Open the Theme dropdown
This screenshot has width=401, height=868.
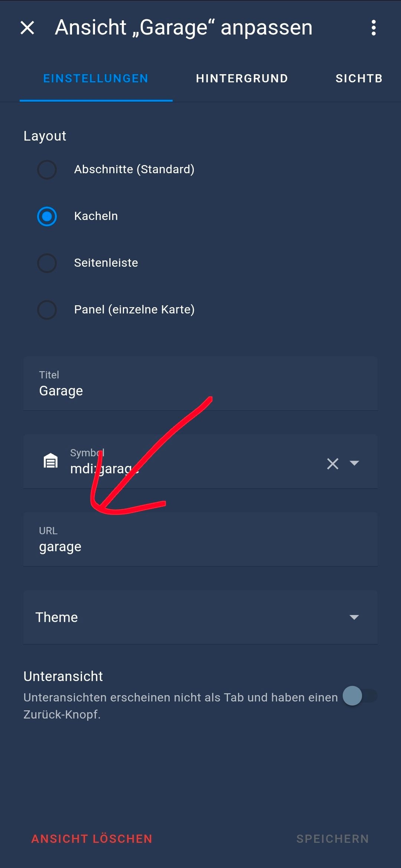354,617
